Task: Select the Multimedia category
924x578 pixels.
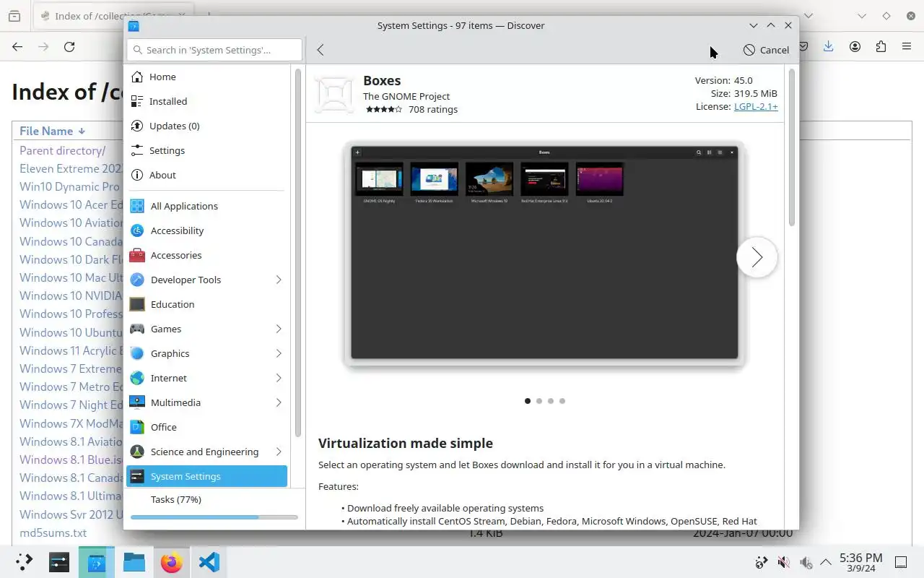Action: (x=207, y=402)
